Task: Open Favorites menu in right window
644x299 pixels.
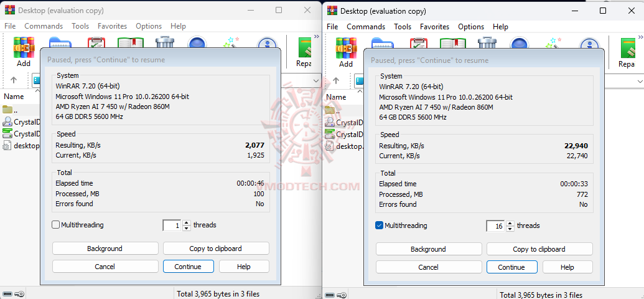Action: [x=434, y=26]
